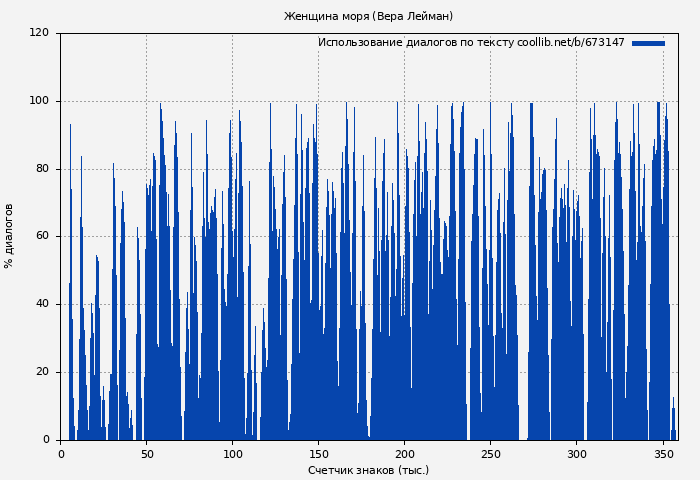
Task: Select the y-axis tick label 40
Action: tap(42, 305)
